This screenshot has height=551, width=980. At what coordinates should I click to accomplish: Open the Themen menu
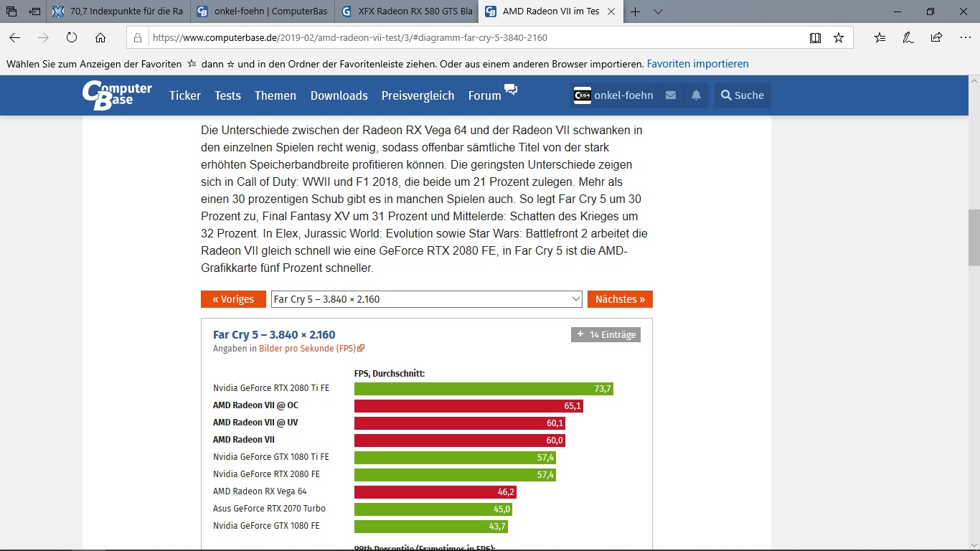pos(275,95)
